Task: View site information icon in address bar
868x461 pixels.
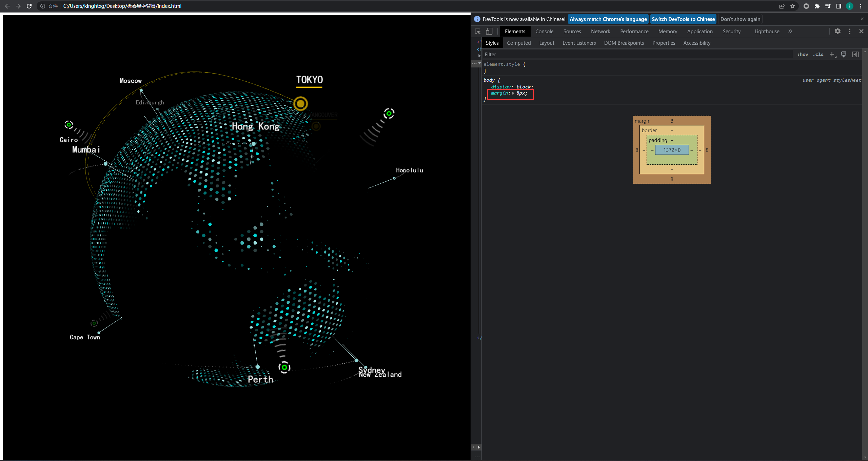Action: pyautogui.click(x=43, y=6)
